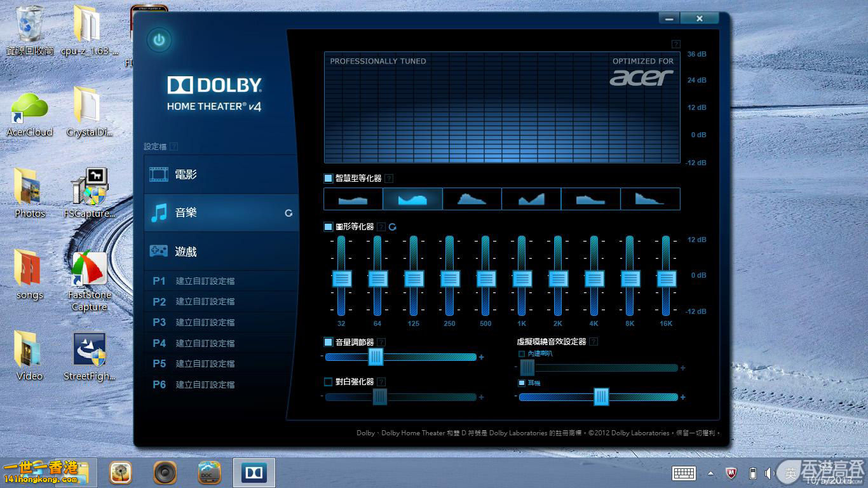Click the first intelligent equalizer preset curve
Screen dimensions: 868x488
coord(353,199)
